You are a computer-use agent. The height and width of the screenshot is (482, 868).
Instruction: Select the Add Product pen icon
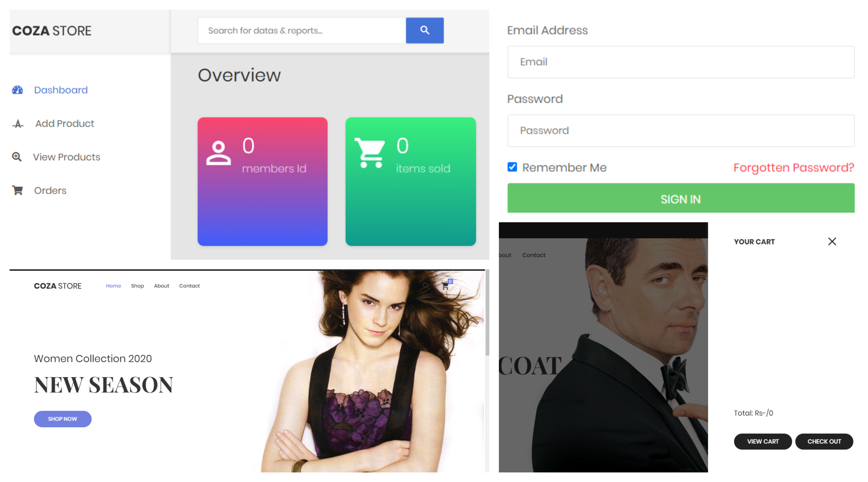pos(17,124)
